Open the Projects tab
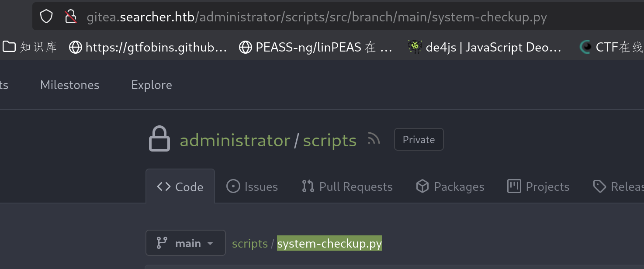This screenshot has height=269, width=644. [538, 187]
